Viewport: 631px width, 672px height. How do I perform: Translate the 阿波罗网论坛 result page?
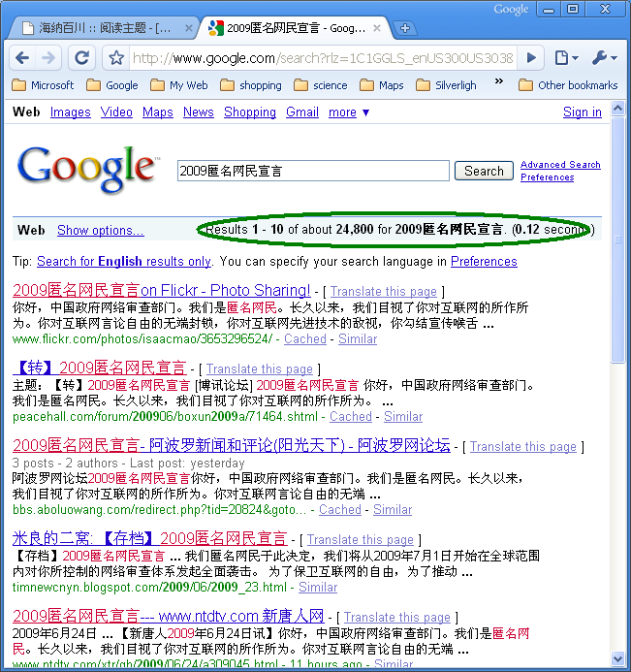pyautogui.click(x=523, y=447)
